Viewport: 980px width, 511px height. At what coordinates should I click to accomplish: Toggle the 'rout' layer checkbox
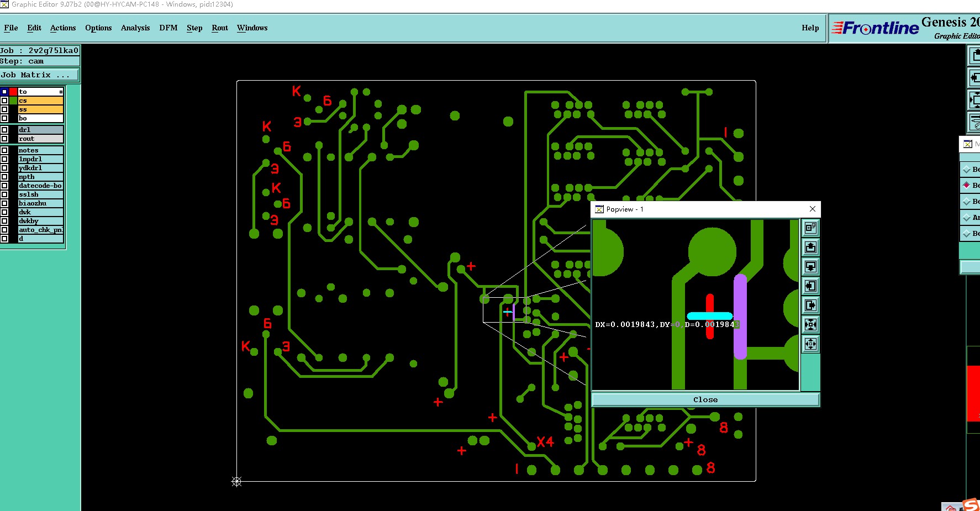tap(4, 139)
